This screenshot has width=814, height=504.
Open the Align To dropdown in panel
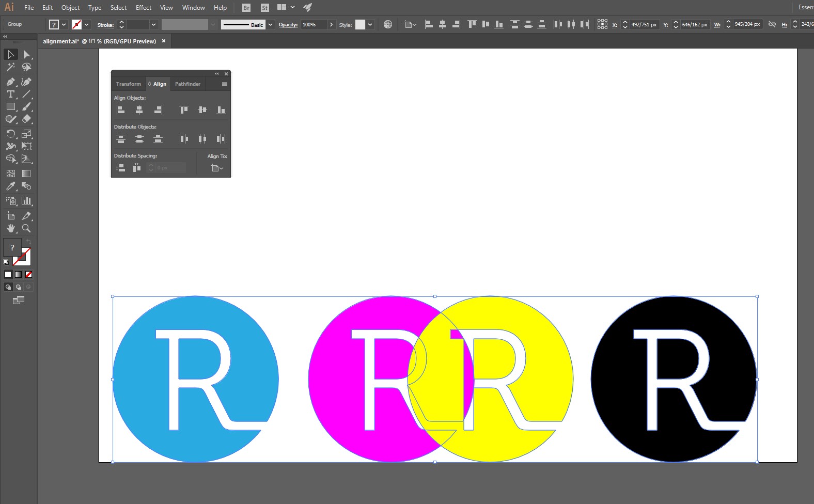(217, 168)
